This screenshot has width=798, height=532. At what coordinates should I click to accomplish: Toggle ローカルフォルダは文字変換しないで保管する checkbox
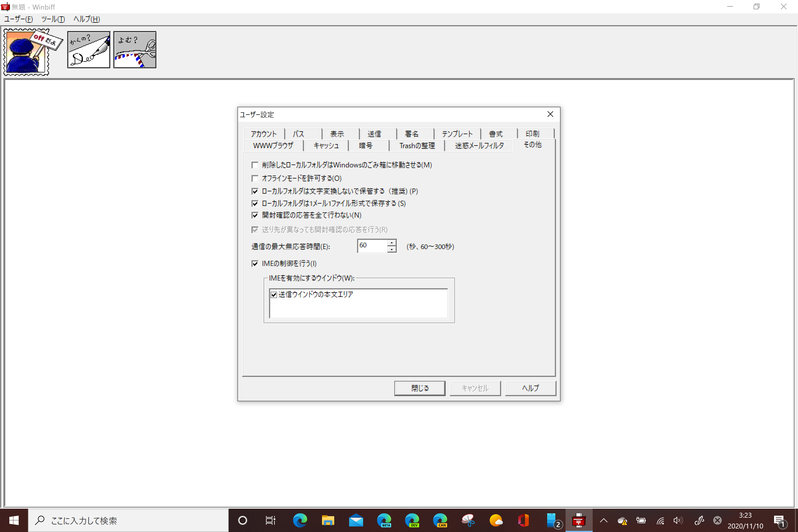pos(255,191)
